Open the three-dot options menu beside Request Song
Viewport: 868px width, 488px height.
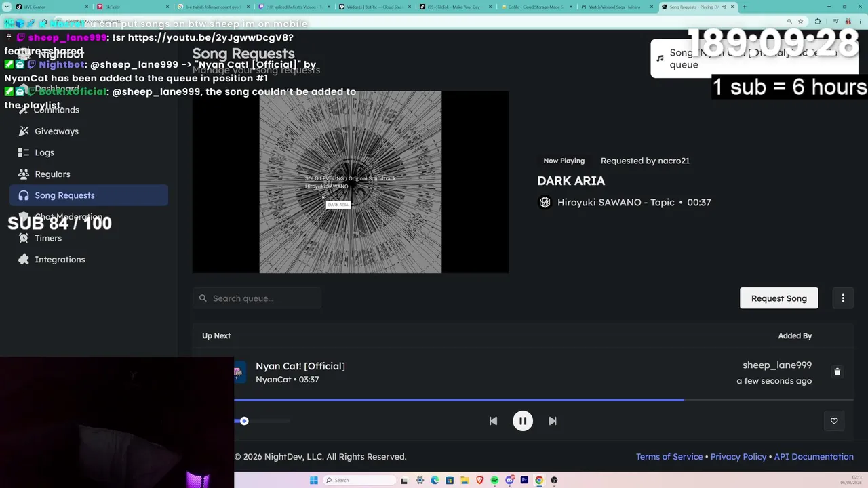click(x=843, y=298)
